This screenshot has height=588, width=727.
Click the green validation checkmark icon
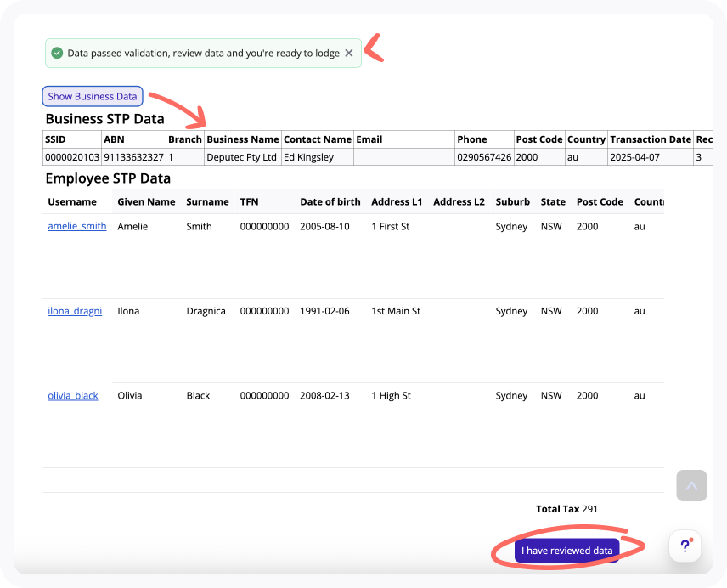pos(57,54)
